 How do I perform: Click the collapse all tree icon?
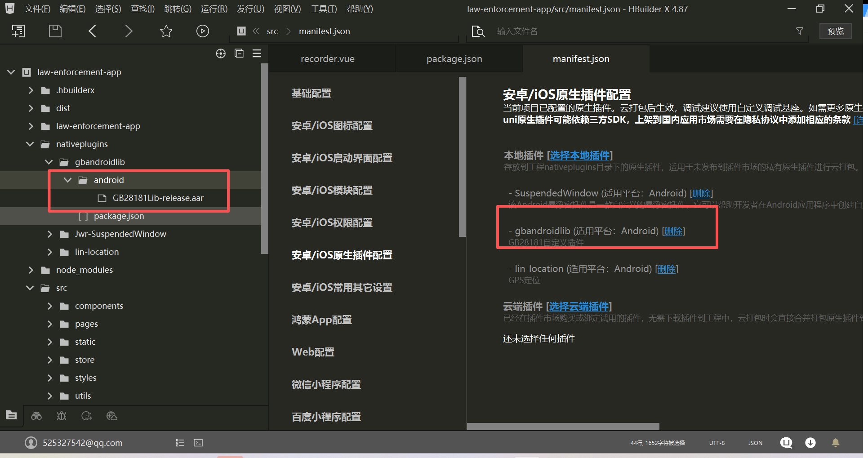coord(239,53)
